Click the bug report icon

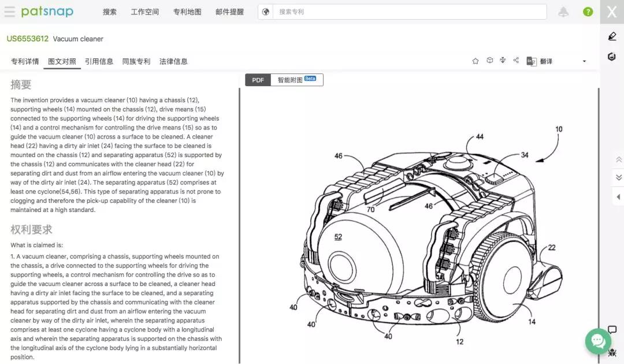point(612,351)
